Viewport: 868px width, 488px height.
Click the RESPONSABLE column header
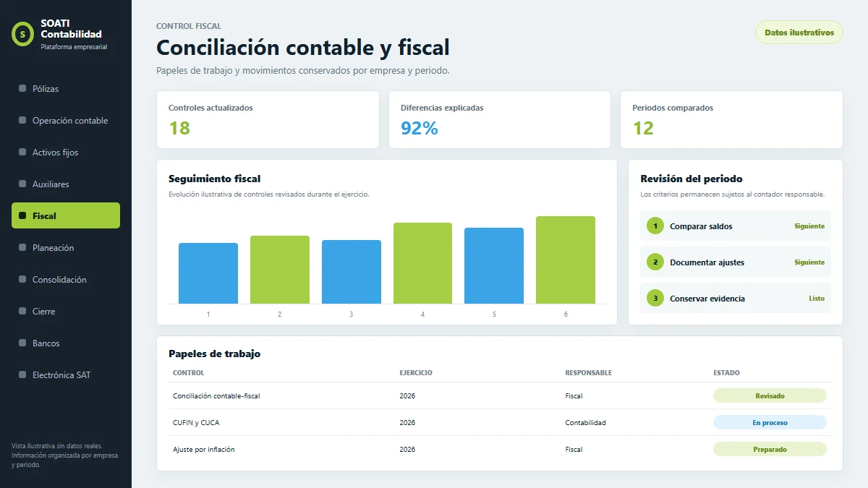click(588, 373)
